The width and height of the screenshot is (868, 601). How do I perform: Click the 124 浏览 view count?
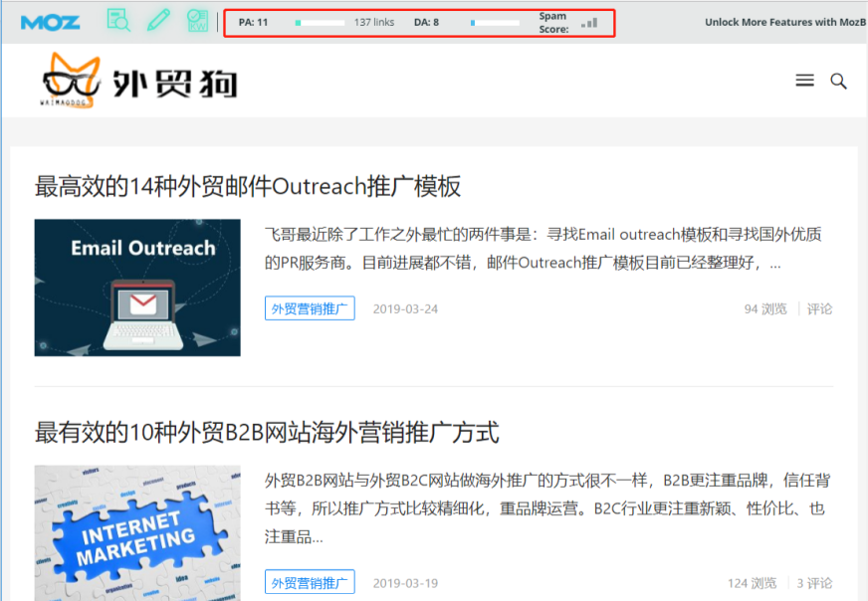[x=752, y=583]
